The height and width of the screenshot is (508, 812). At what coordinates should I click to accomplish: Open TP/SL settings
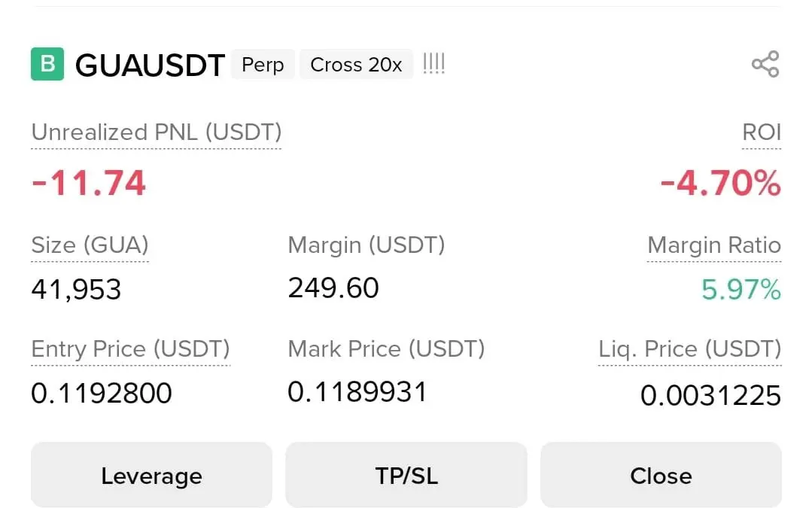point(406,475)
